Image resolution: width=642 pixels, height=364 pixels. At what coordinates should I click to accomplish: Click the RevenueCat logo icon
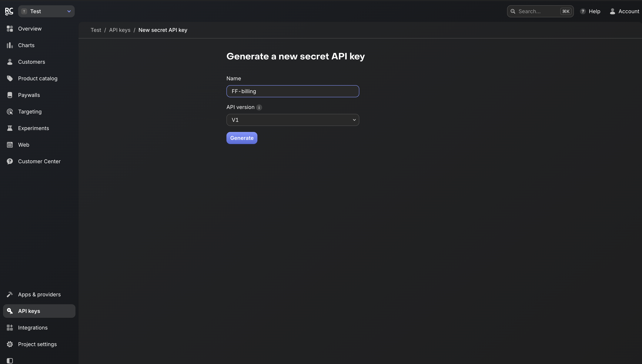tap(9, 11)
